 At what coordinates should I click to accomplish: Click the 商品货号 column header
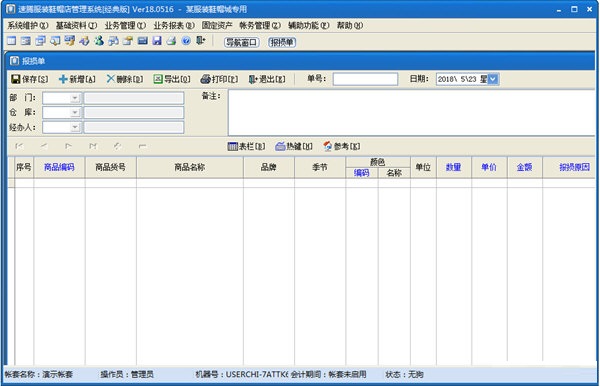coord(111,167)
